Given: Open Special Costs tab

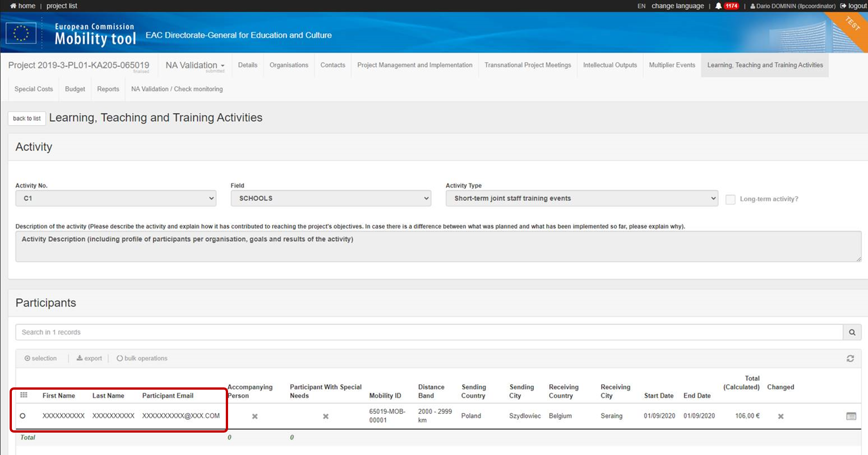Looking at the screenshot, I should click(34, 89).
